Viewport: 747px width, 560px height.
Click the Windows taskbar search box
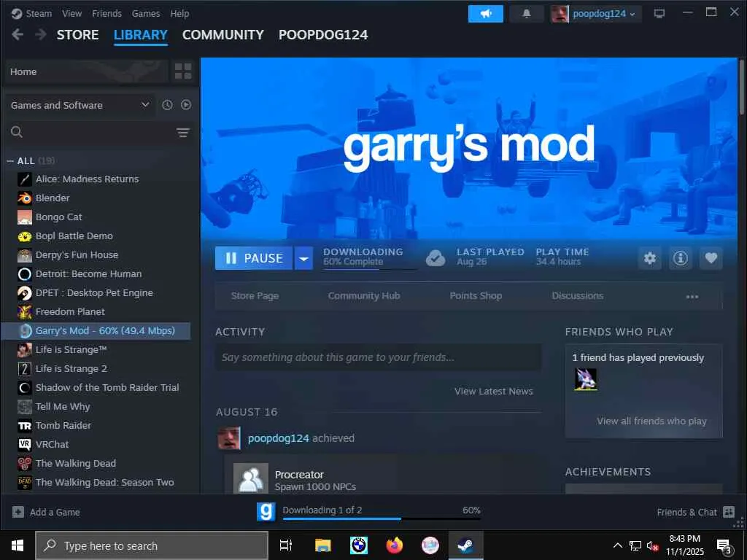coord(152,545)
